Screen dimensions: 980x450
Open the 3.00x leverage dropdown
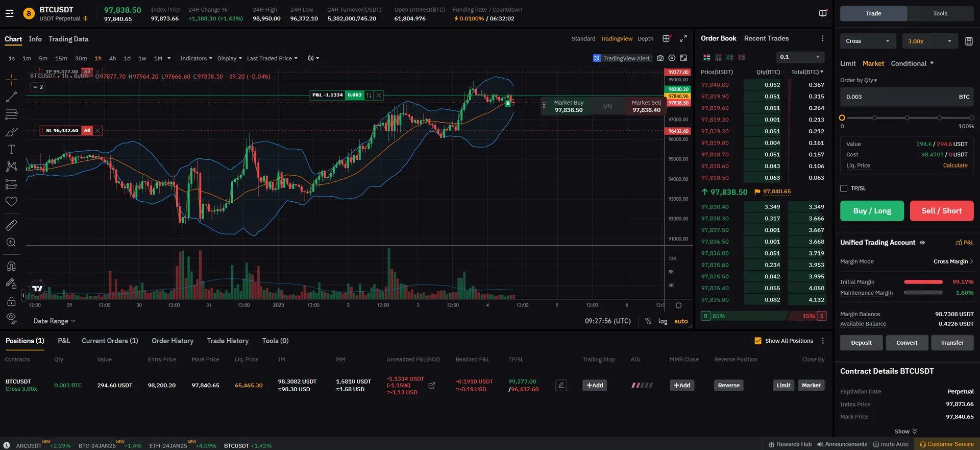pyautogui.click(x=929, y=41)
